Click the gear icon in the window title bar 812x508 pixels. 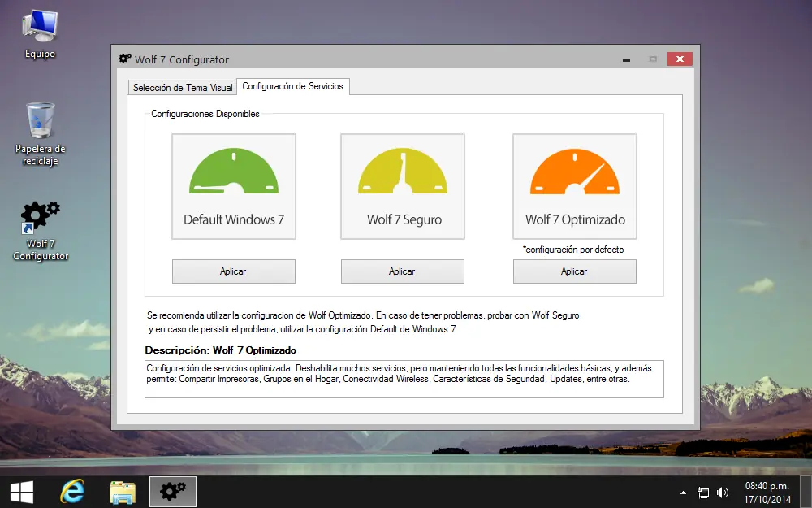pos(125,59)
